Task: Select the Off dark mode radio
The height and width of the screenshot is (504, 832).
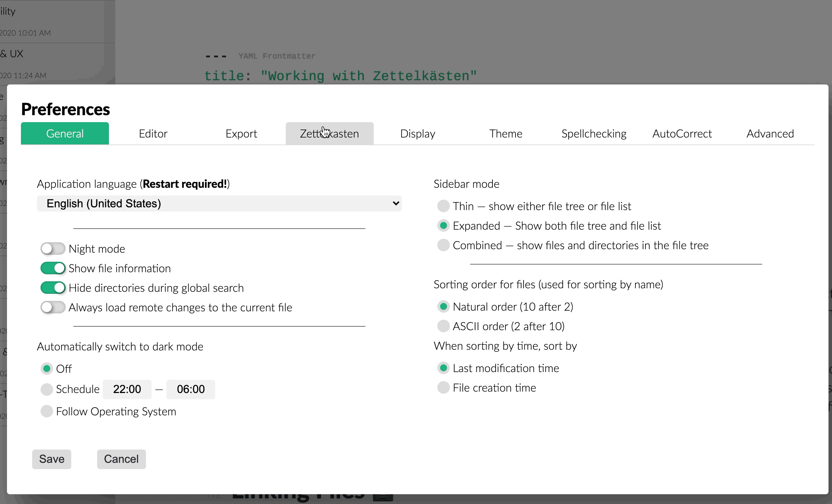Action: coord(46,369)
